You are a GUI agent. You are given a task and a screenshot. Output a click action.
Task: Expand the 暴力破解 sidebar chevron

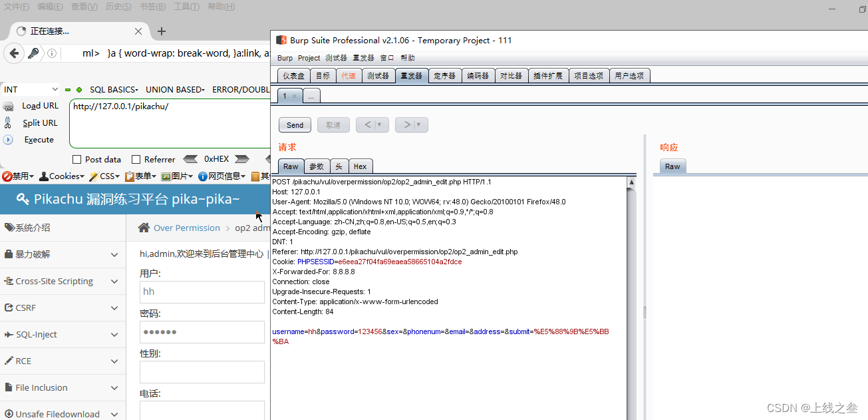[x=114, y=254]
